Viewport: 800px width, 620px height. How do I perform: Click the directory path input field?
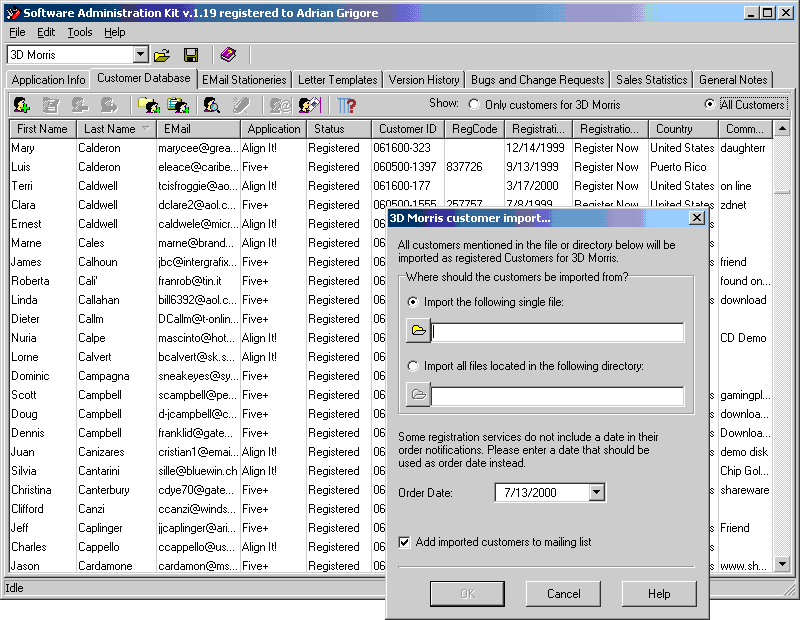(x=557, y=396)
